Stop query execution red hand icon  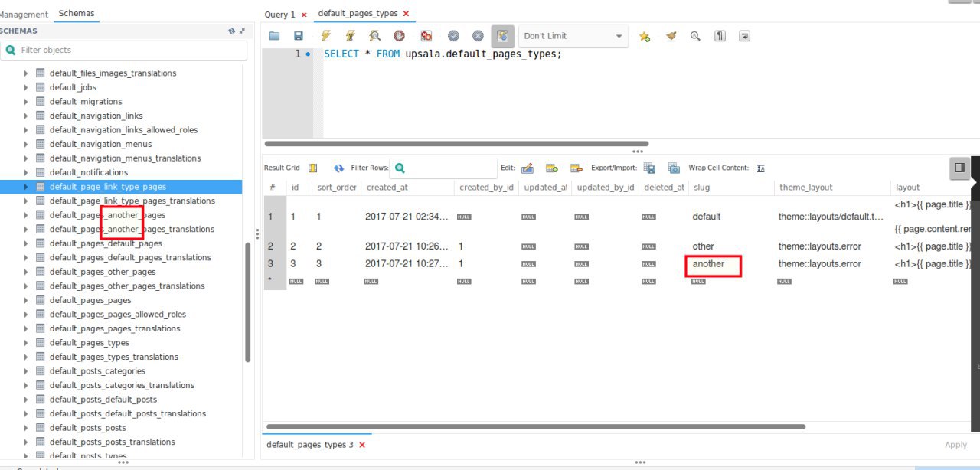pos(399,36)
